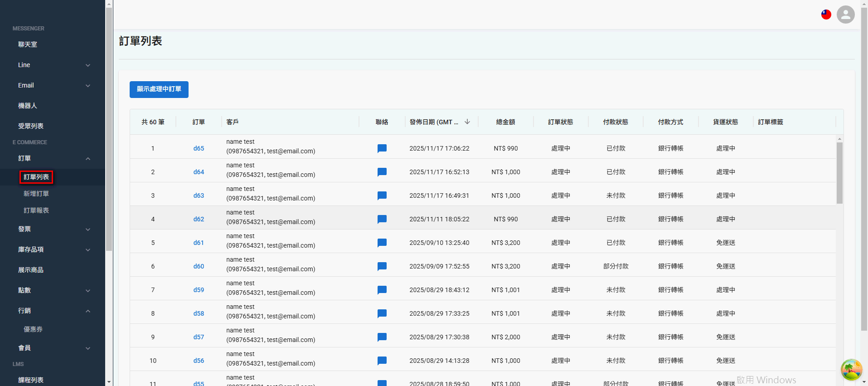
Task: Select the 未付款 cell of order d63
Action: coord(616,195)
